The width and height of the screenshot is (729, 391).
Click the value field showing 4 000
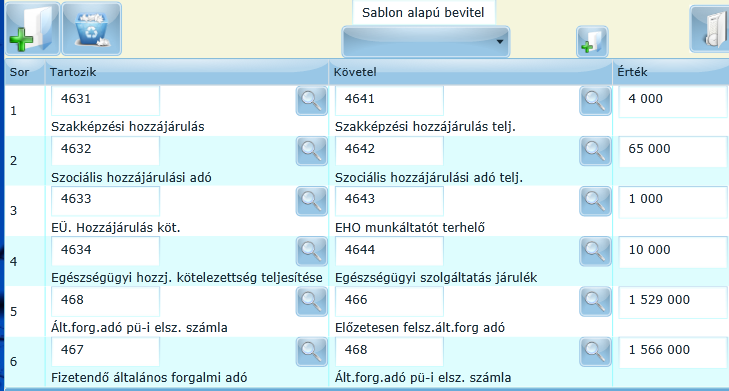(x=674, y=101)
